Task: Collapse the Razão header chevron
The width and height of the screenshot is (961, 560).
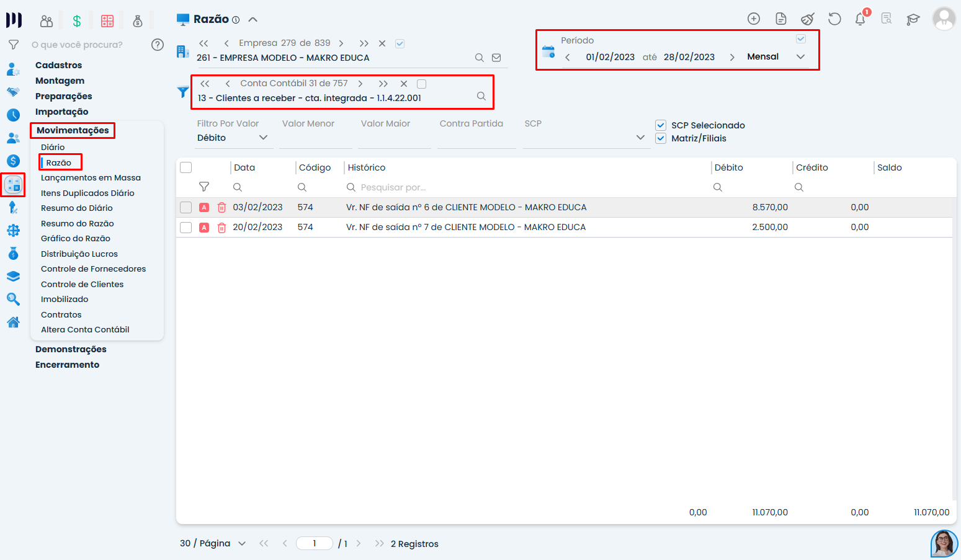Action: [253, 19]
